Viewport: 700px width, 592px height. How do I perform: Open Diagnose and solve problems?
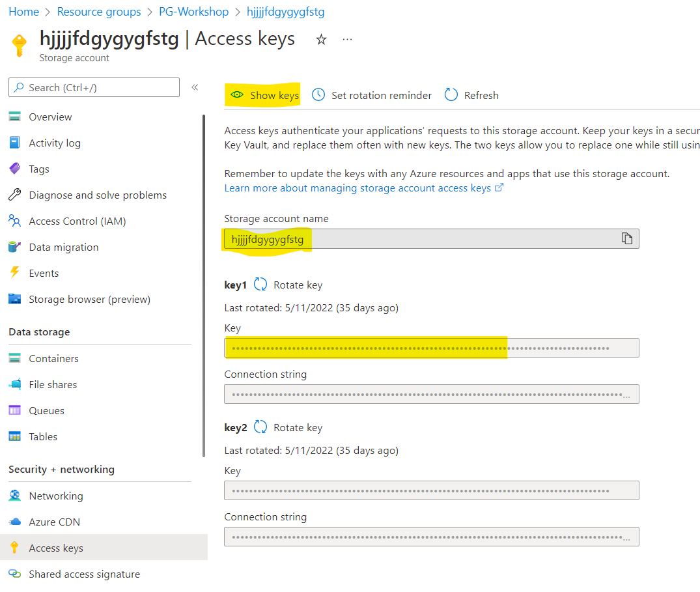(98, 195)
